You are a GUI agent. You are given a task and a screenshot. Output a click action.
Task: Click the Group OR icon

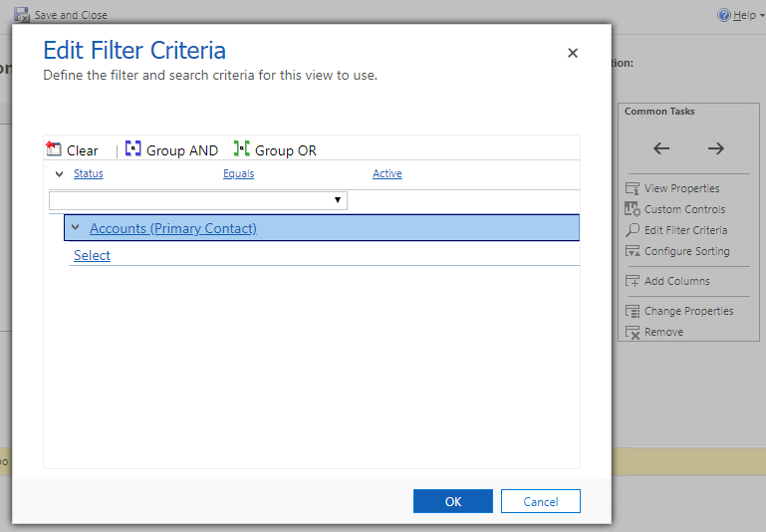pos(242,149)
